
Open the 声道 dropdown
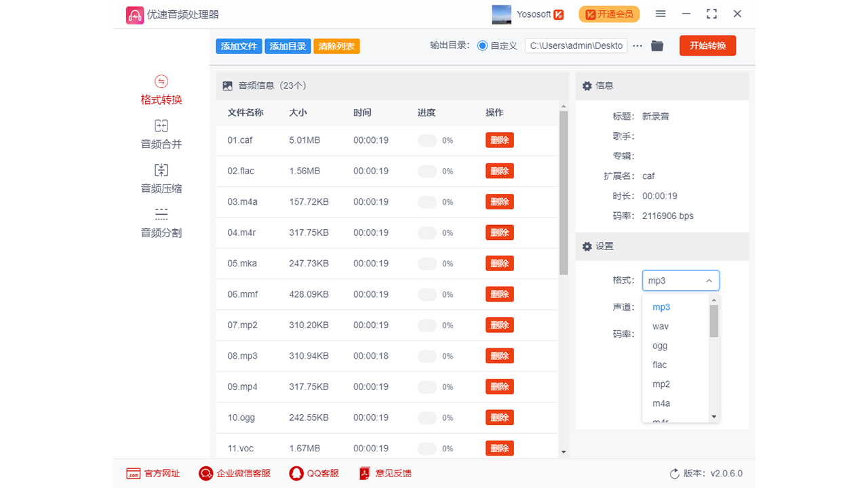tap(680, 306)
